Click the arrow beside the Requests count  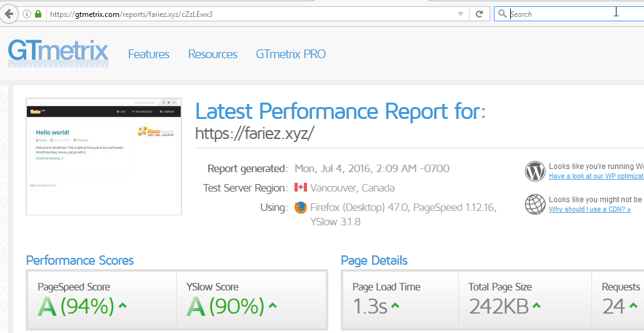[x=633, y=305]
